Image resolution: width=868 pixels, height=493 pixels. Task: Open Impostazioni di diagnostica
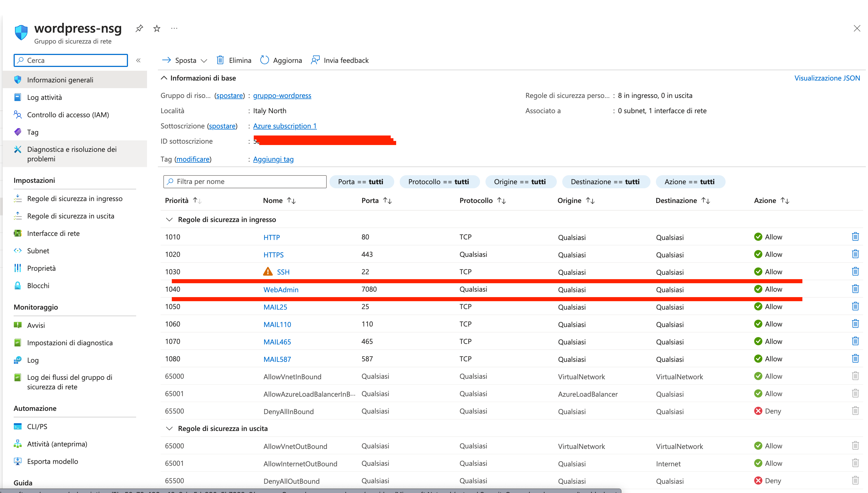(75, 343)
